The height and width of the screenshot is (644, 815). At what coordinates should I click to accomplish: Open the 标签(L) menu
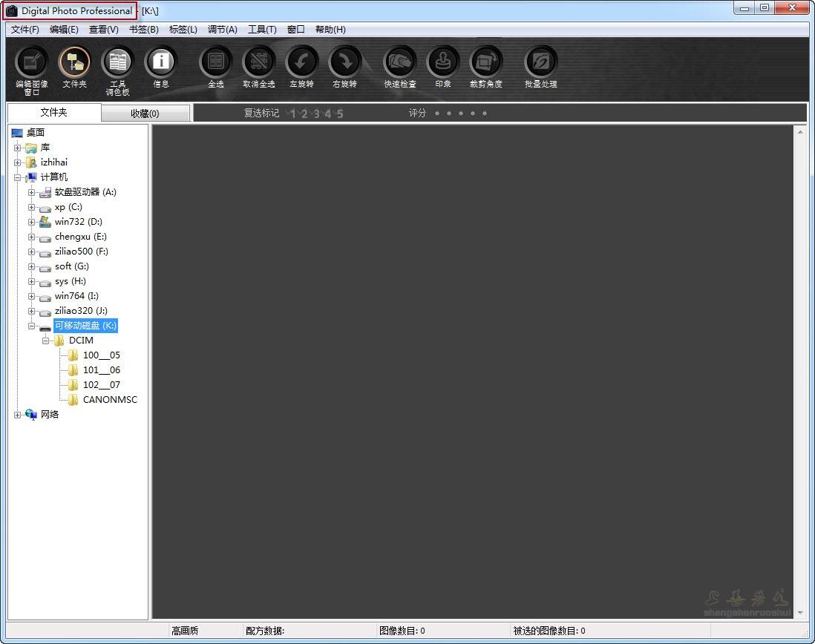coord(183,30)
